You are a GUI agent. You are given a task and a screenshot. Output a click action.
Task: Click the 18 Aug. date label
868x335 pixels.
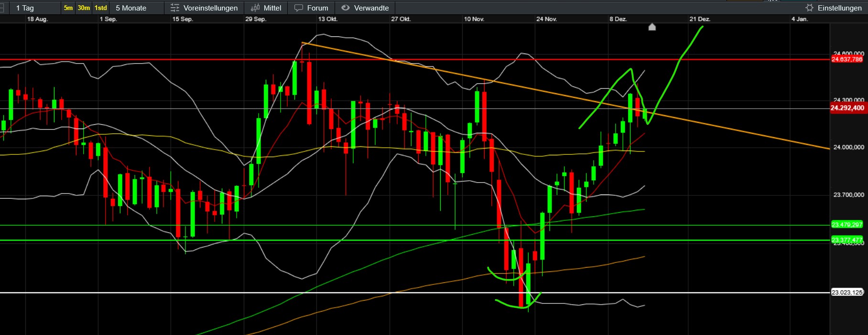[37, 19]
